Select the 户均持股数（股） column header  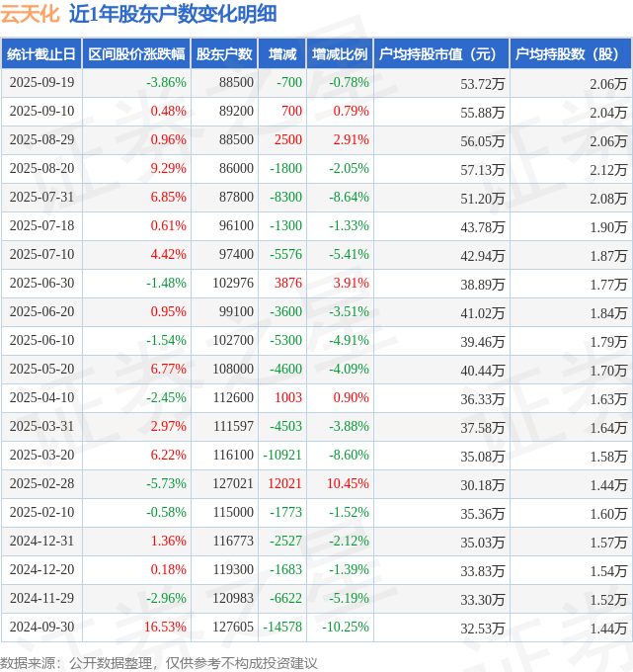(571, 54)
